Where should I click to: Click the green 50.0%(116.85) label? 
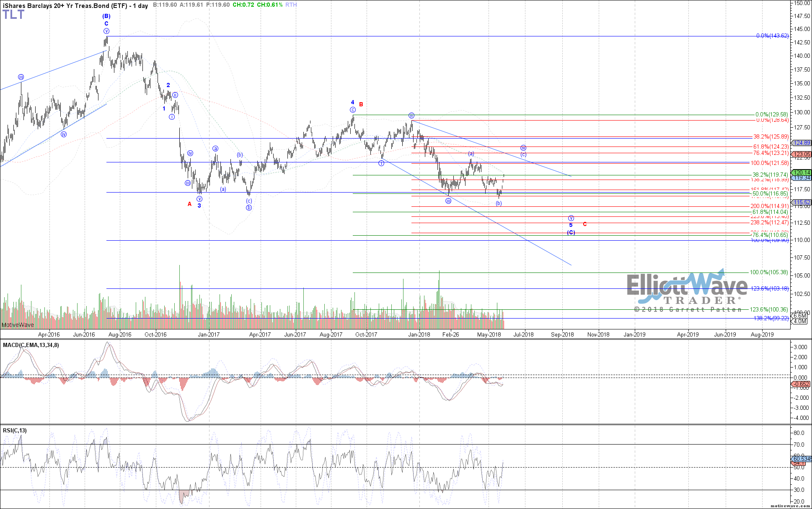(771, 193)
